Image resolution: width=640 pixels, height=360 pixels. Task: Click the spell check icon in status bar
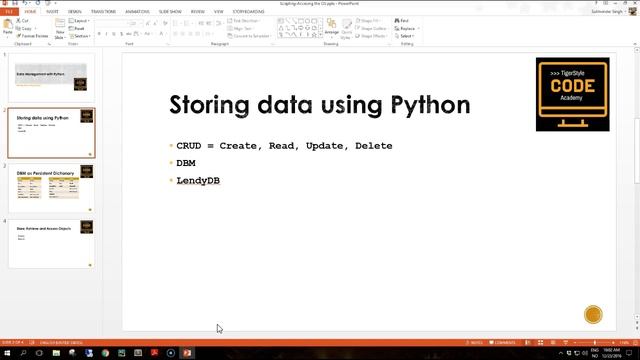pos(32,342)
